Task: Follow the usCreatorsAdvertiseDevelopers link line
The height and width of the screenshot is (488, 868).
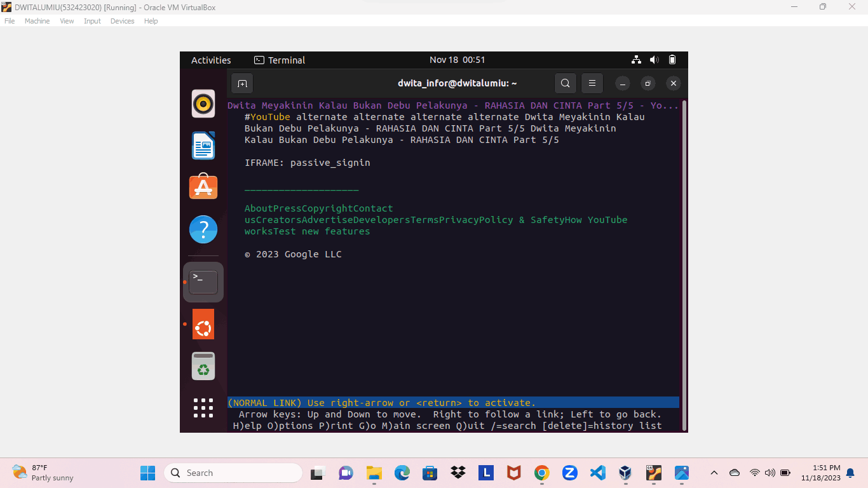Action: (x=436, y=220)
